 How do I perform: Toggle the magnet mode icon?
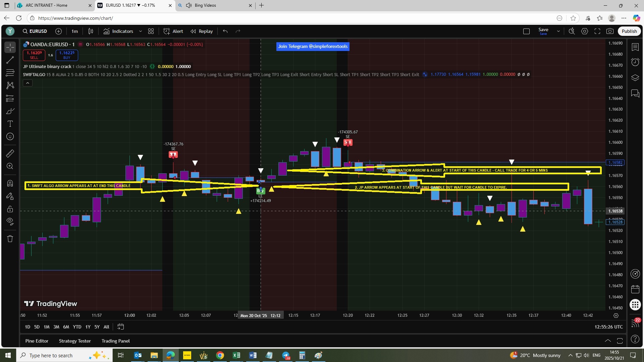click(10, 183)
